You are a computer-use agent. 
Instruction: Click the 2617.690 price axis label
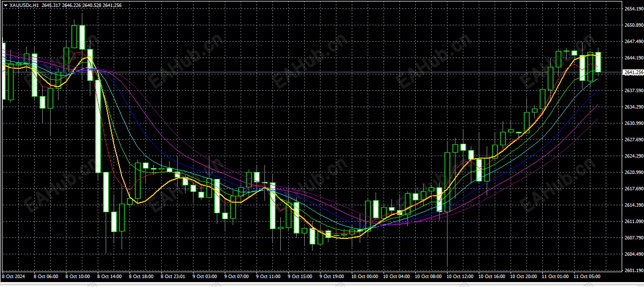coord(633,189)
